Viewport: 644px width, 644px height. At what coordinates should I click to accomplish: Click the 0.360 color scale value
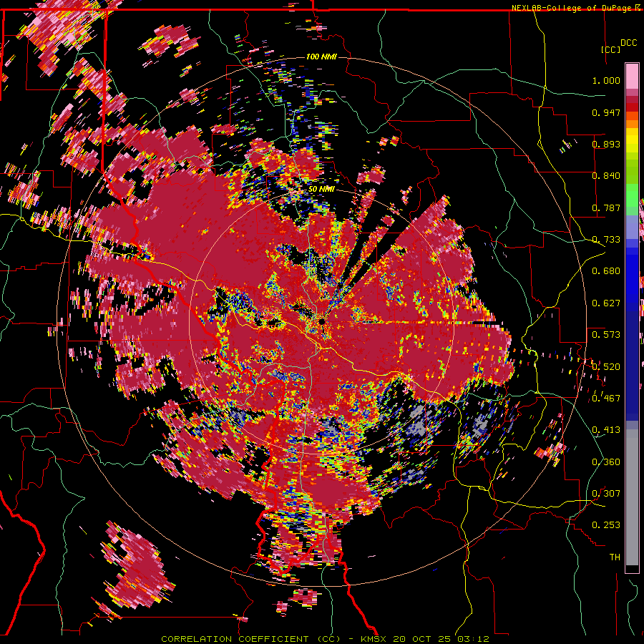coord(606,462)
